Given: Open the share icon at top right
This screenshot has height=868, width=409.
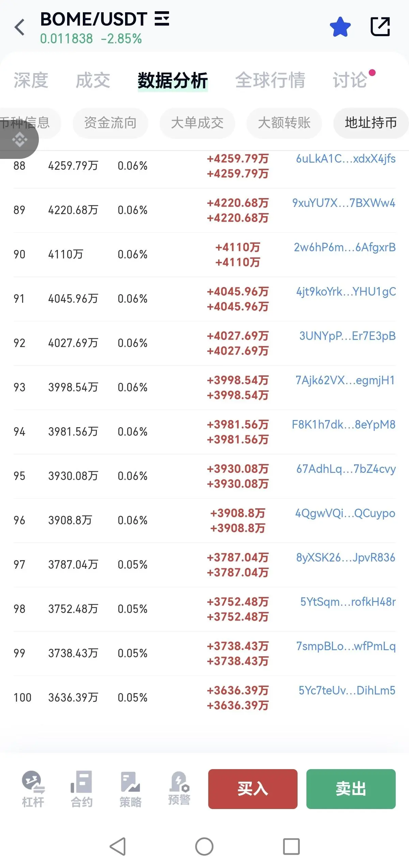Looking at the screenshot, I should [x=380, y=27].
